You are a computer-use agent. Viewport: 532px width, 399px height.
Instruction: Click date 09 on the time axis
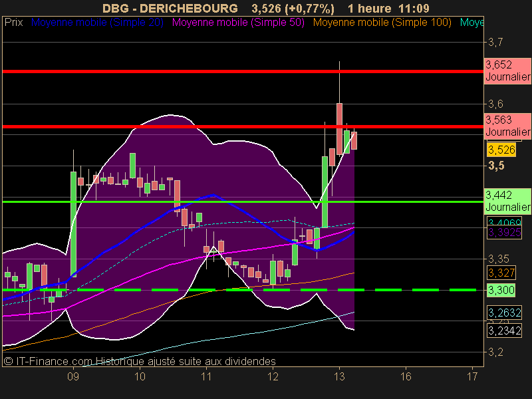click(73, 376)
